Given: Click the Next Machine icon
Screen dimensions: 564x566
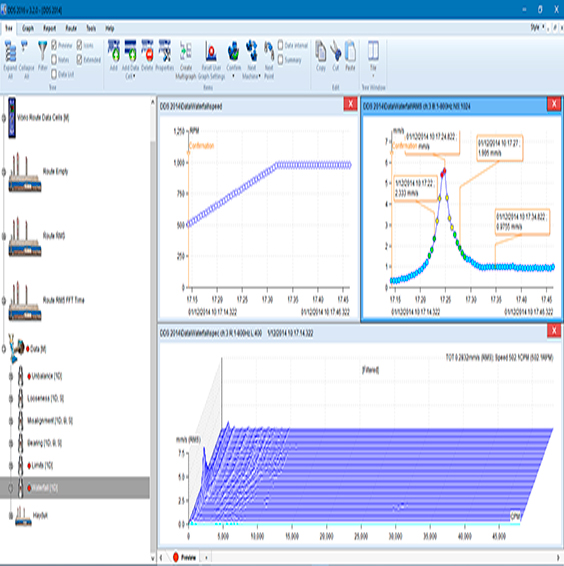Looking at the screenshot, I should [252, 51].
